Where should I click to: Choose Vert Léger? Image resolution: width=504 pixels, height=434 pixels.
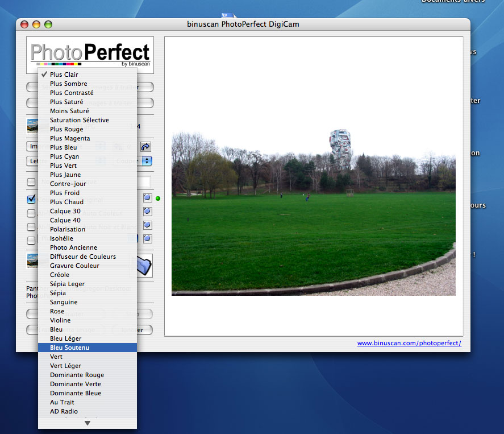coord(88,366)
